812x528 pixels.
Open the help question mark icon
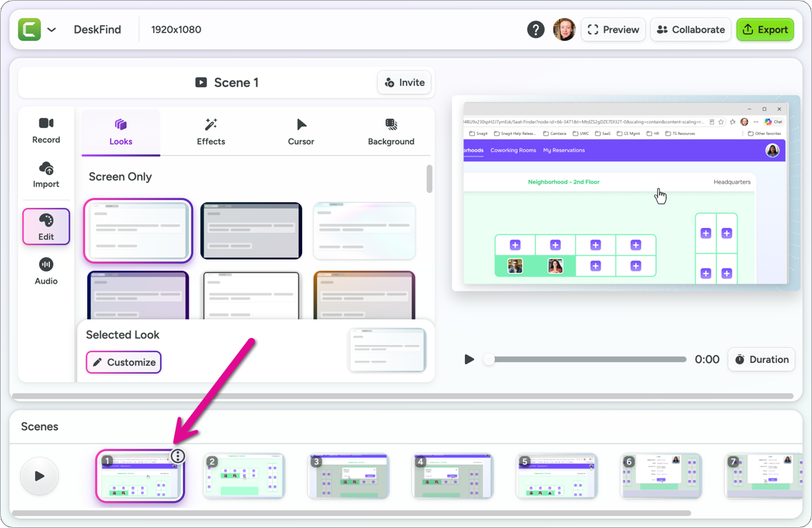click(536, 29)
